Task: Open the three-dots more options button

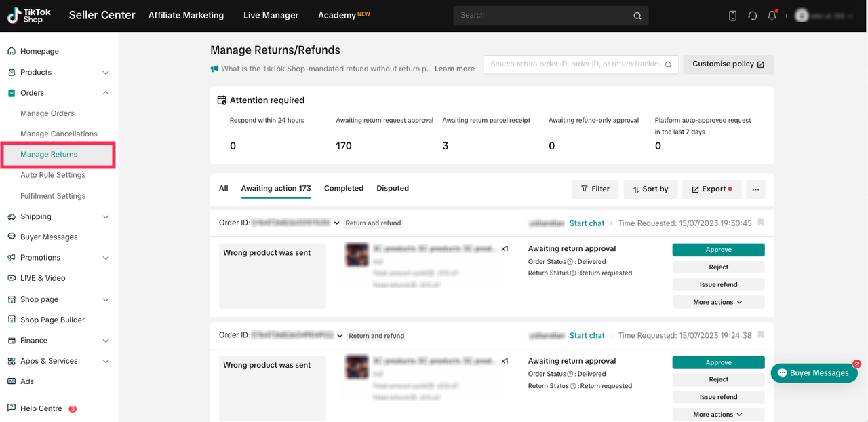Action: point(755,189)
